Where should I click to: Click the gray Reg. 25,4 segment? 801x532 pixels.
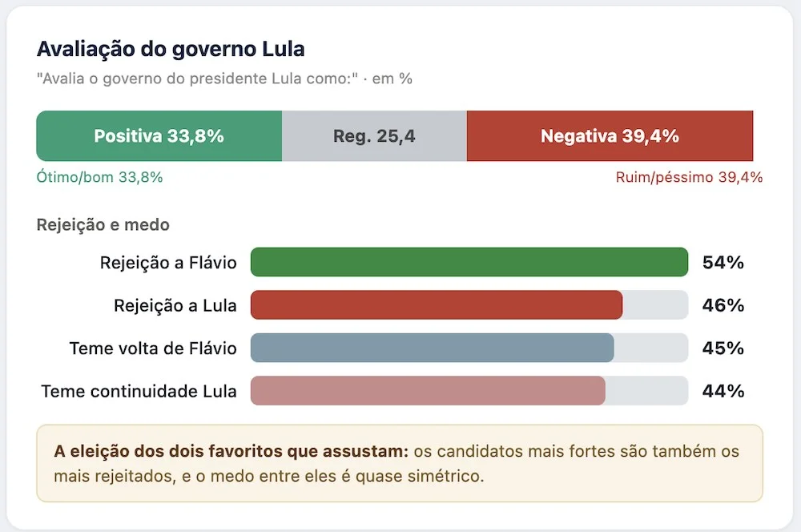pos(374,136)
